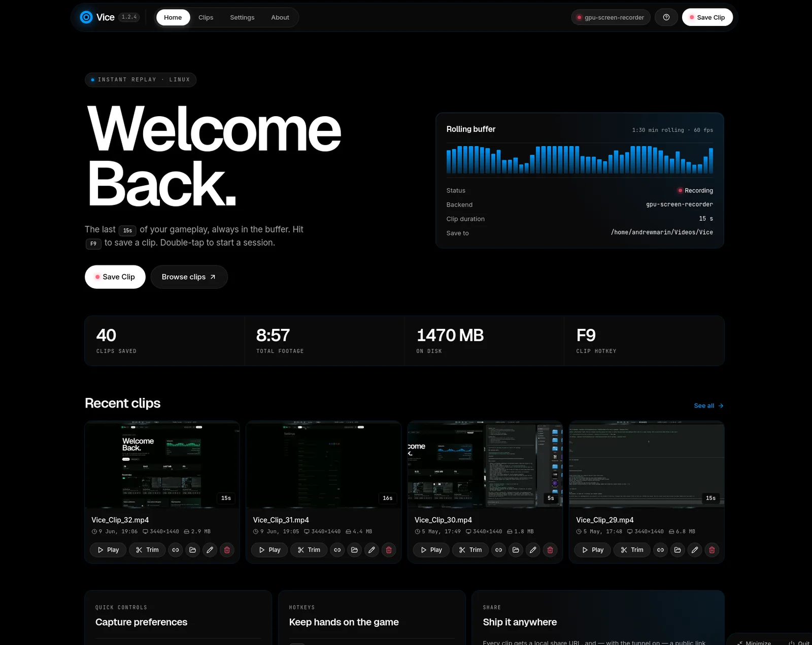Rename Vice_Clip_31.mp4 with pencil icon
Screen dimensions: 812x645
tap(371, 550)
